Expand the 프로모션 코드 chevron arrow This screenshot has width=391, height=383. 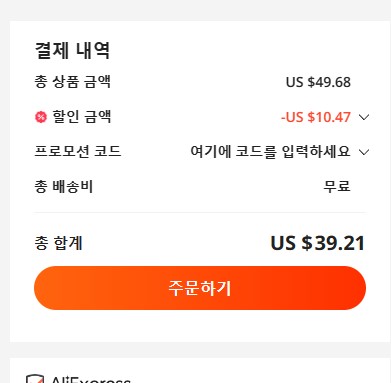tap(364, 152)
